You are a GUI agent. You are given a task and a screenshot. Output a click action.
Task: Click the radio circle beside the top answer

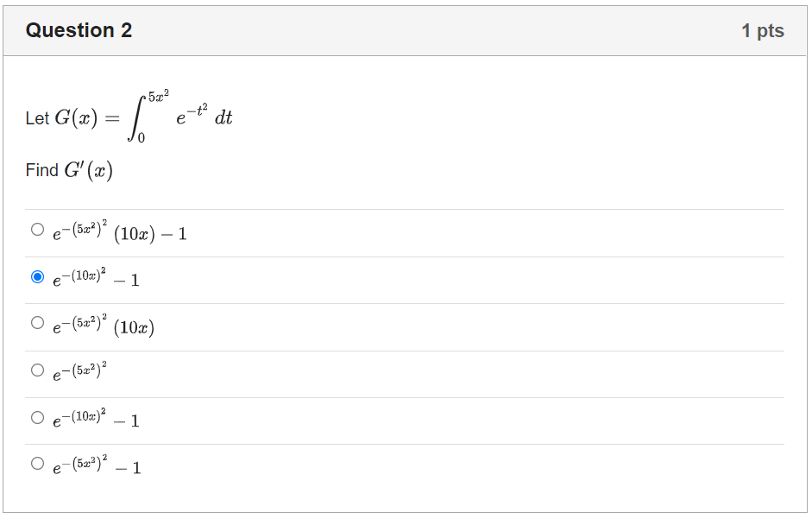coord(36,229)
